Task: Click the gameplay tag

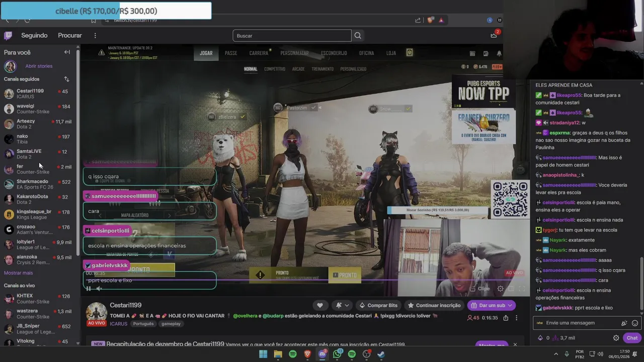Action: pyautogui.click(x=171, y=324)
